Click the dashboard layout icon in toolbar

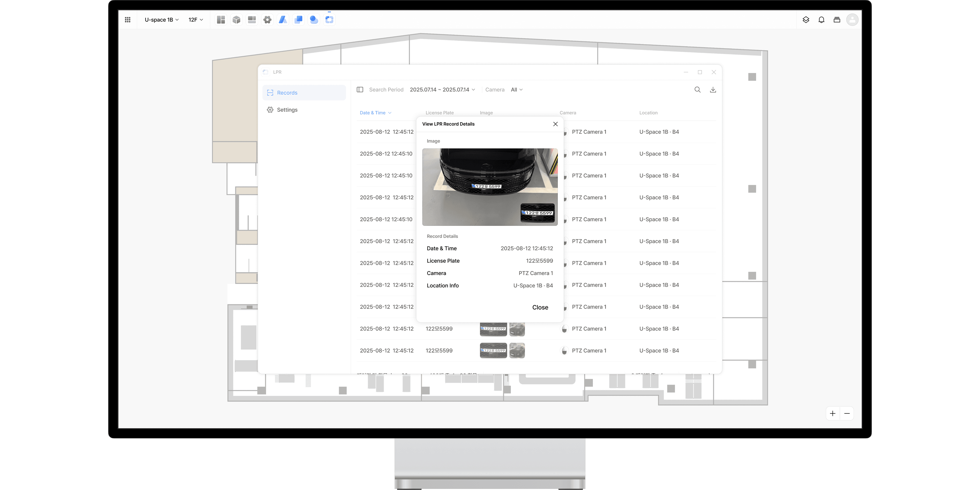[221, 20]
